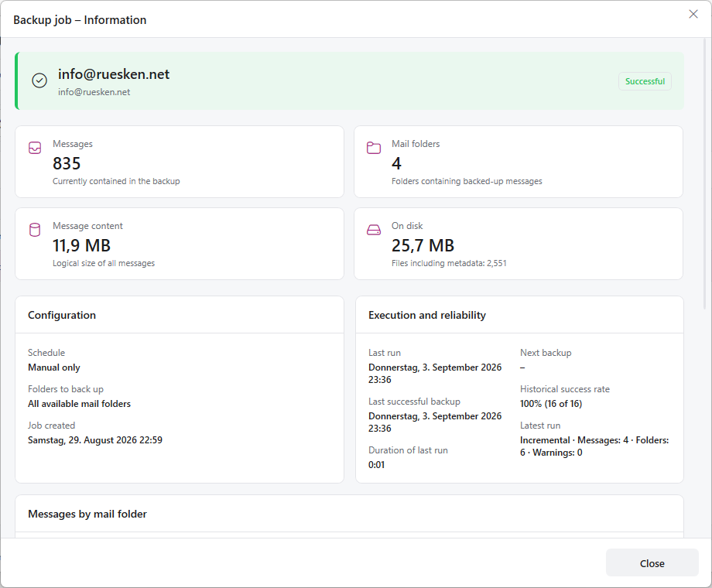
Task: Click the 'Latest run' label
Action: [540, 426]
